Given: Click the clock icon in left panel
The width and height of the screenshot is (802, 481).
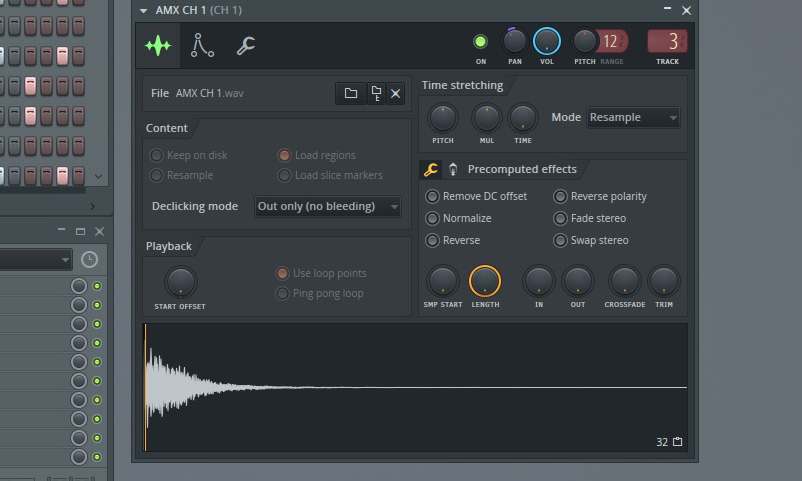Looking at the screenshot, I should pos(90,259).
